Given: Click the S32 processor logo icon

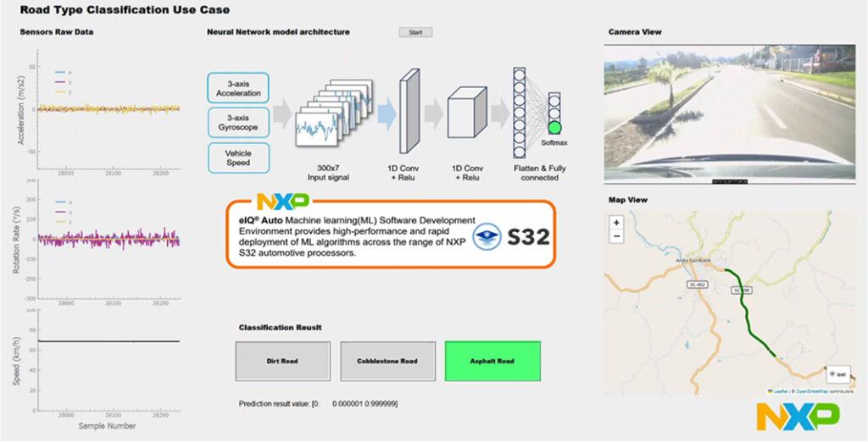Looking at the screenshot, I should [488, 236].
